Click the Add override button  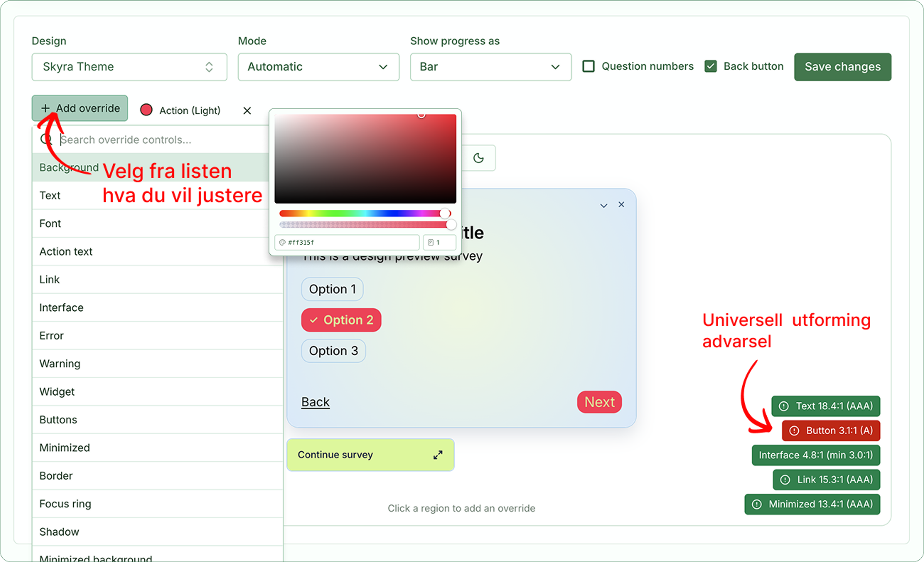click(x=79, y=108)
